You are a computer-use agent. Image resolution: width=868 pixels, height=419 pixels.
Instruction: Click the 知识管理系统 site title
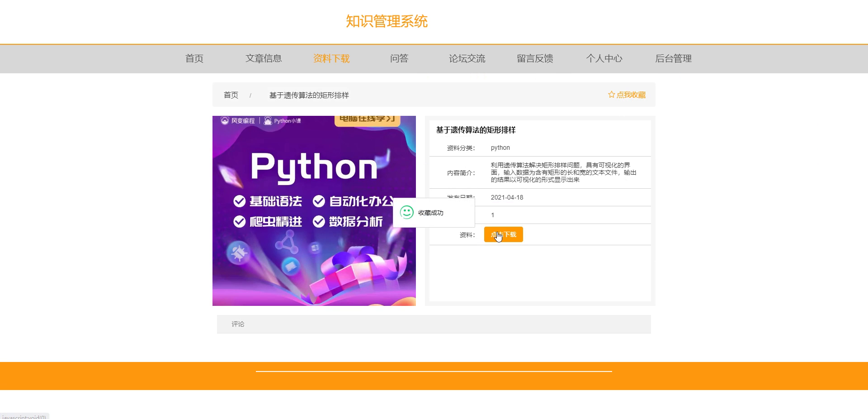tap(387, 21)
